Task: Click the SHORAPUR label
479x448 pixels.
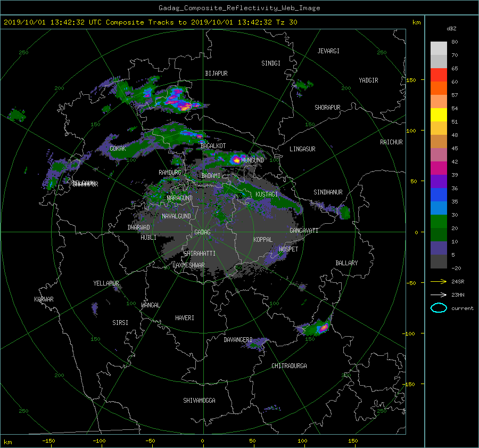Action: pos(327,107)
